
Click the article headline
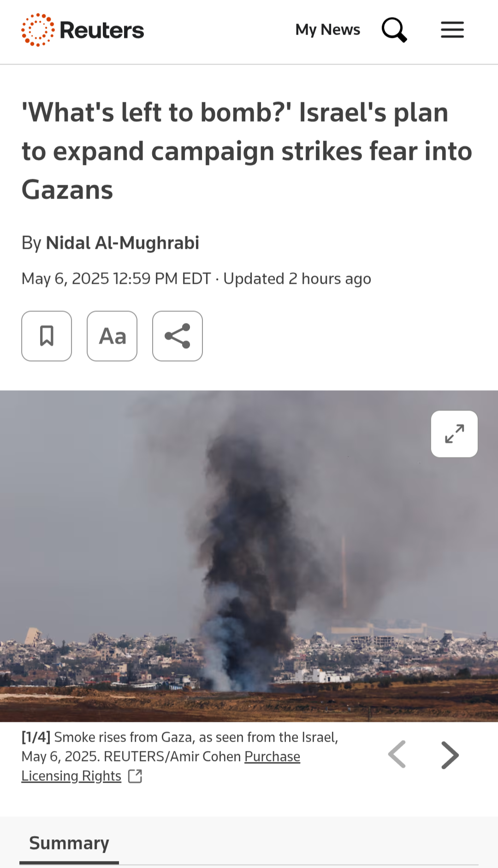(x=247, y=151)
